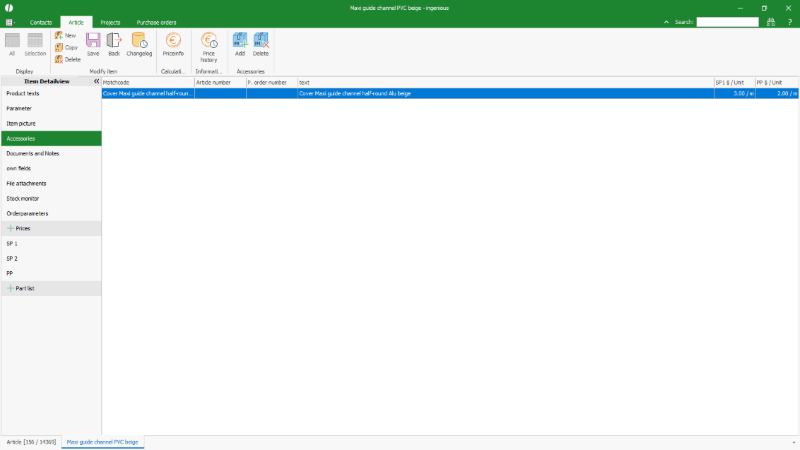Viewport: 800px width, 450px height.
Task: Copy the current article
Action: pyautogui.click(x=66, y=47)
